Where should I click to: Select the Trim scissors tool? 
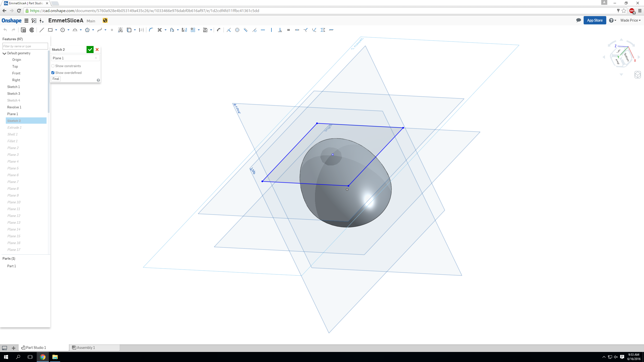click(159, 30)
